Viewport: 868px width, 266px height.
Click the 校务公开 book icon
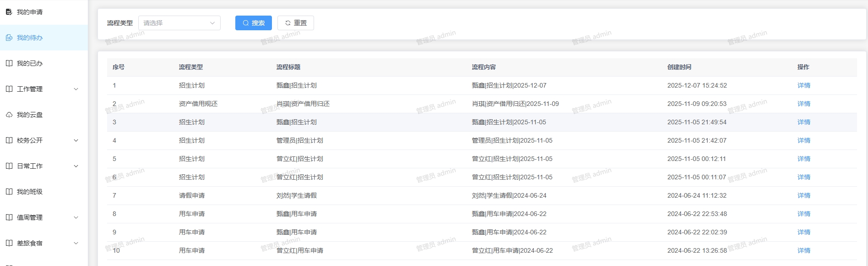(9, 140)
